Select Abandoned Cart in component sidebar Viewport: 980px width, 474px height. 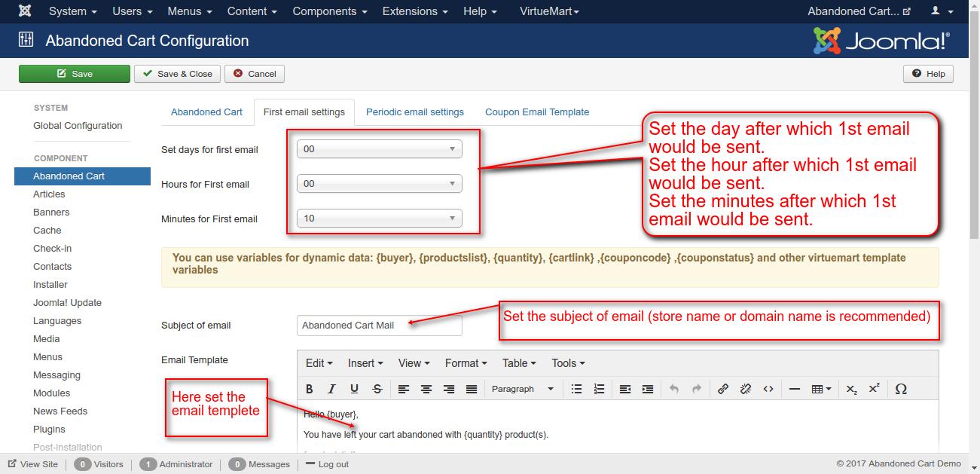tap(82, 176)
